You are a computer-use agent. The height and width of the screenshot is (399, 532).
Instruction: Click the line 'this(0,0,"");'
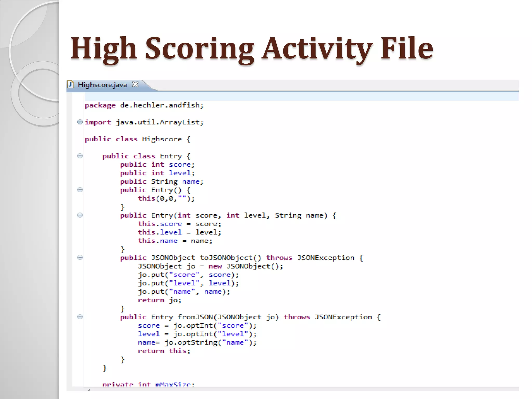coord(166,198)
